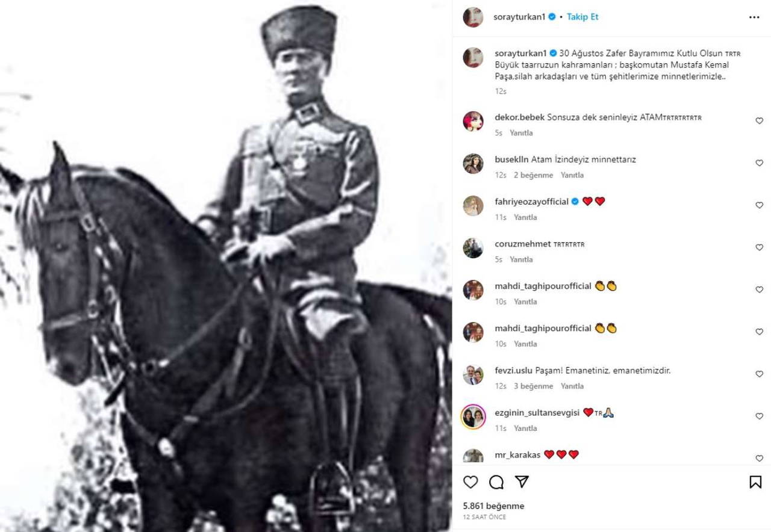Open the sorayturkan1 avatar in the post header

[x=473, y=17]
